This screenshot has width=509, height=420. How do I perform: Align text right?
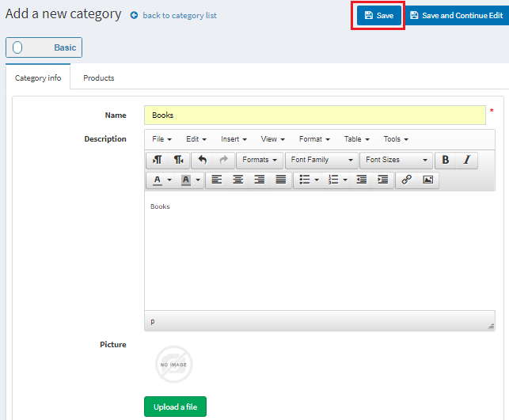pos(260,180)
